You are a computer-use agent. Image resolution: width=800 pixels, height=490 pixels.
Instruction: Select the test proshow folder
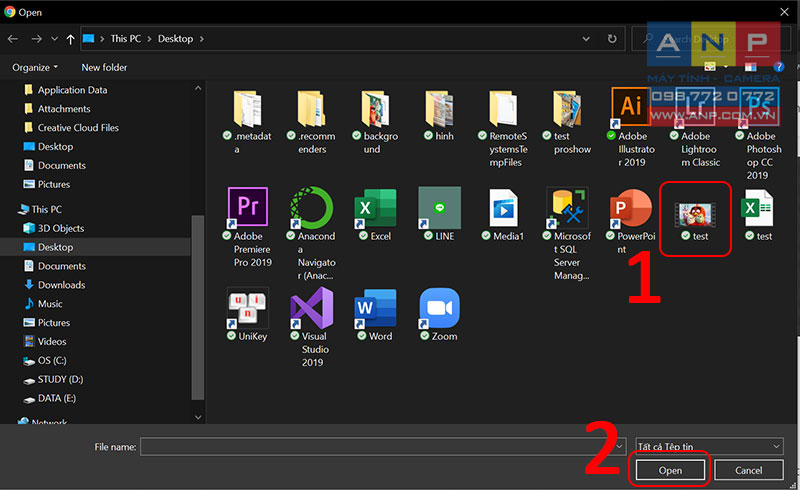(x=567, y=108)
